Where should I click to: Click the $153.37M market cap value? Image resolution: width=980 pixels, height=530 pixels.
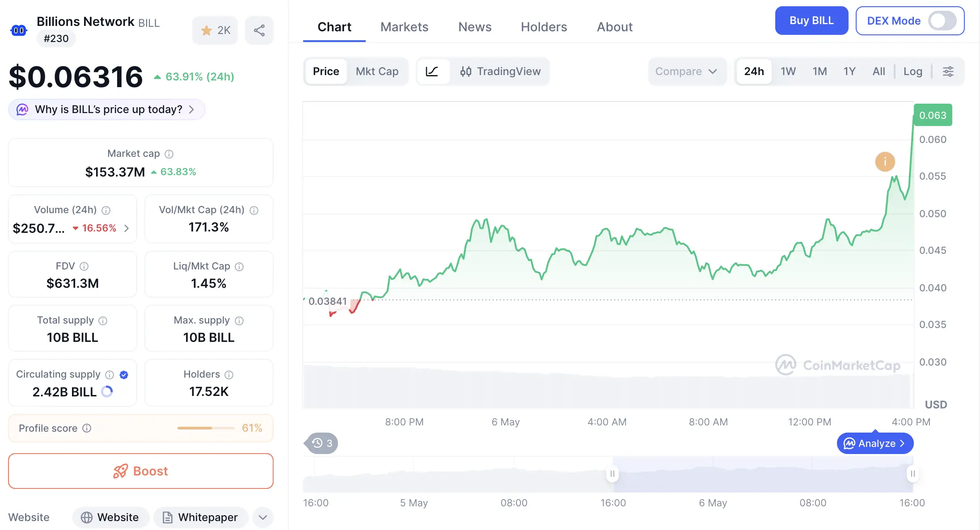pyautogui.click(x=115, y=172)
